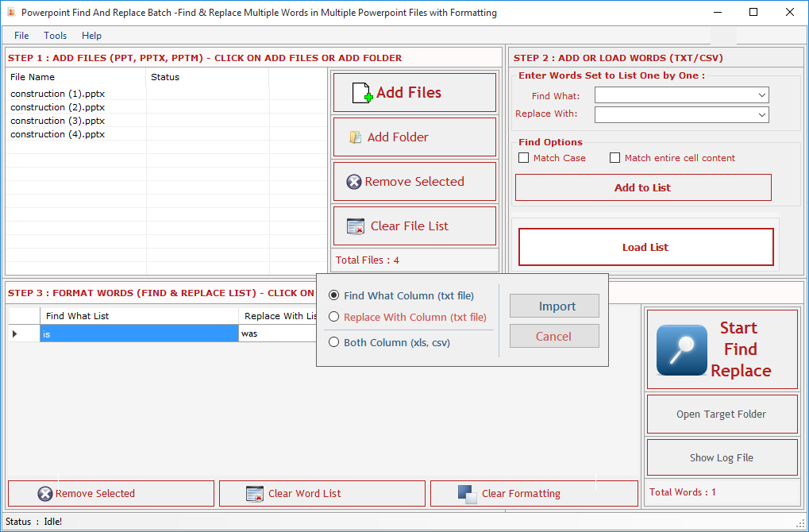Screen dimensions: 809x532
Task: Click the Find What List column header
Action: [139, 316]
